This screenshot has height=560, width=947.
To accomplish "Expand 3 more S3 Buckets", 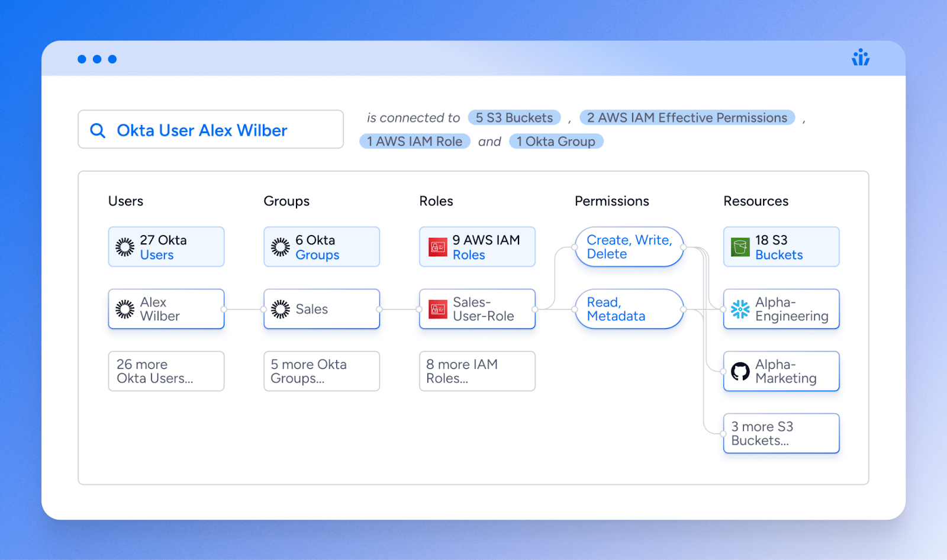I will [x=781, y=433].
